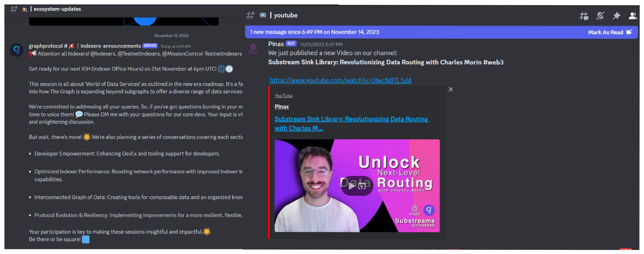
Task: Click the graphprotocol server avatar
Action: point(17,50)
